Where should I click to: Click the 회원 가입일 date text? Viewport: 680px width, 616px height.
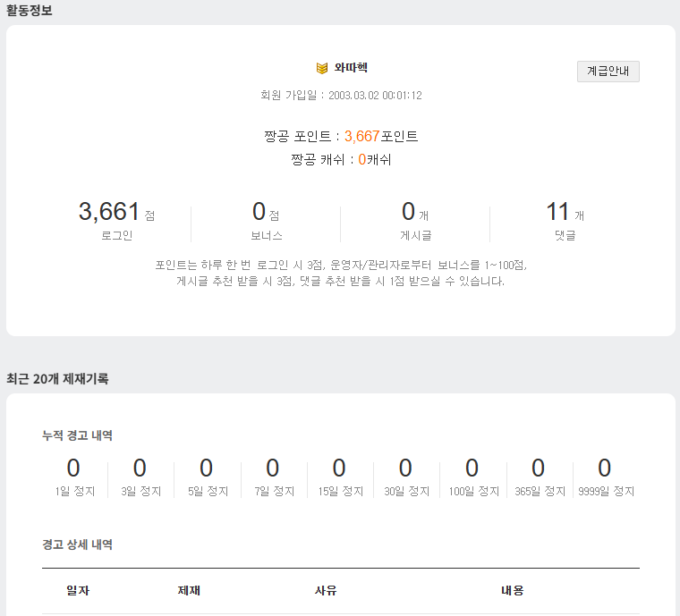point(341,96)
